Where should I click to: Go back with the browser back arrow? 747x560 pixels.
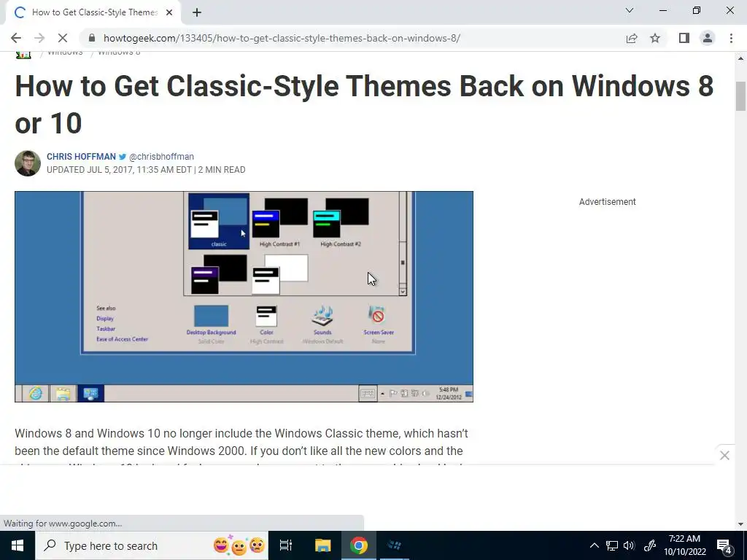coord(16,38)
